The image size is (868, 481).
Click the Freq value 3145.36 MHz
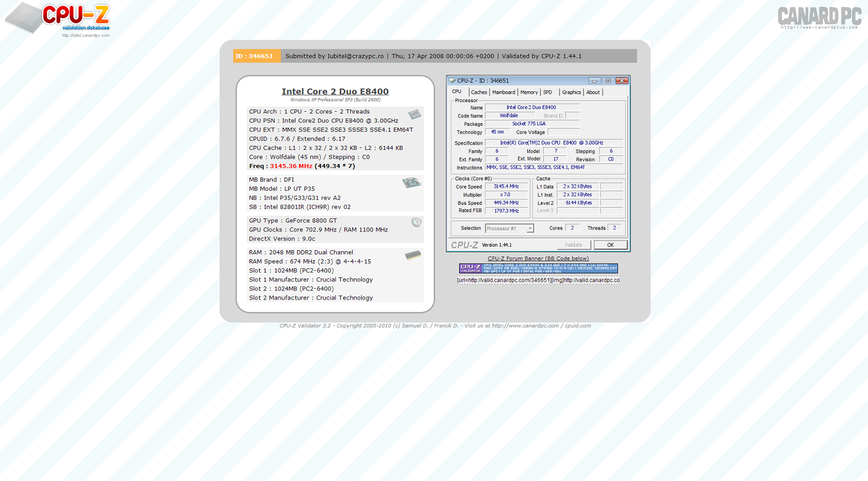[291, 166]
